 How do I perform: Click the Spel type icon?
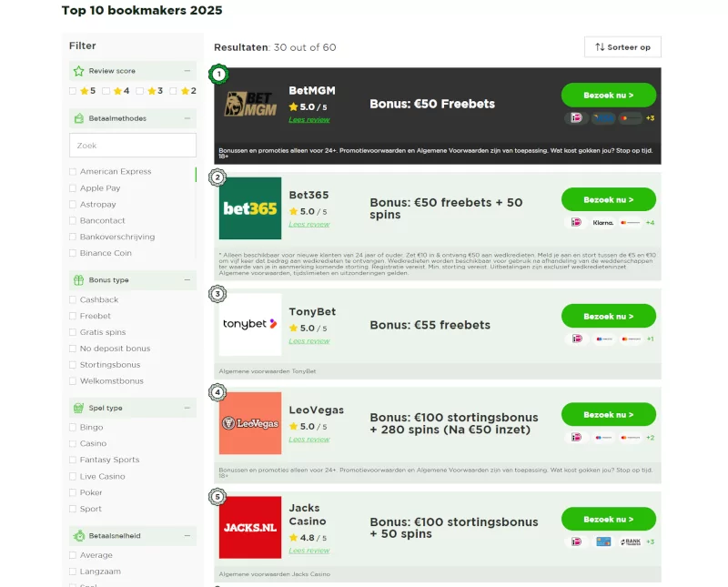click(79, 408)
